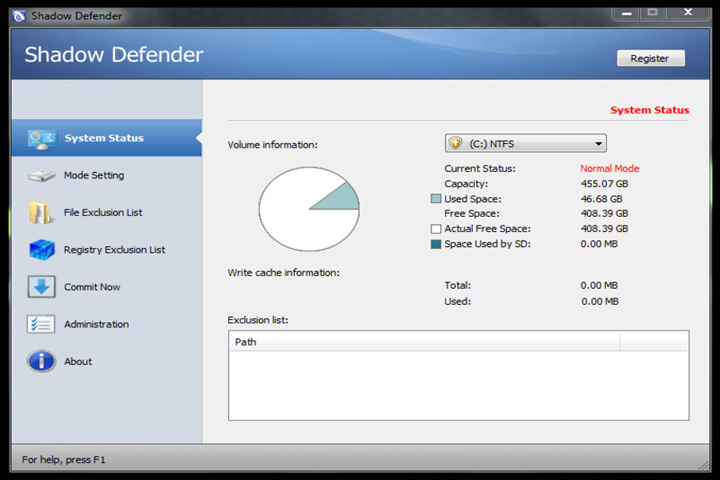This screenshot has width=720, height=480.
Task: Select the Registry Exclusion List label
Action: 114,250
